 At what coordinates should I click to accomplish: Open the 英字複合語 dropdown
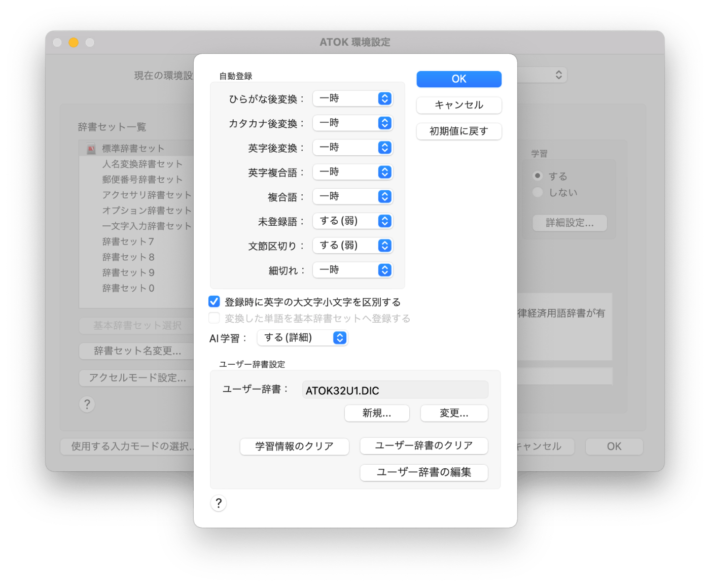352,172
